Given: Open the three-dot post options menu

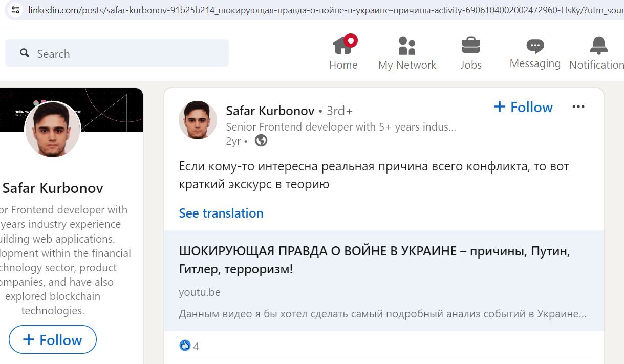Looking at the screenshot, I should point(578,106).
